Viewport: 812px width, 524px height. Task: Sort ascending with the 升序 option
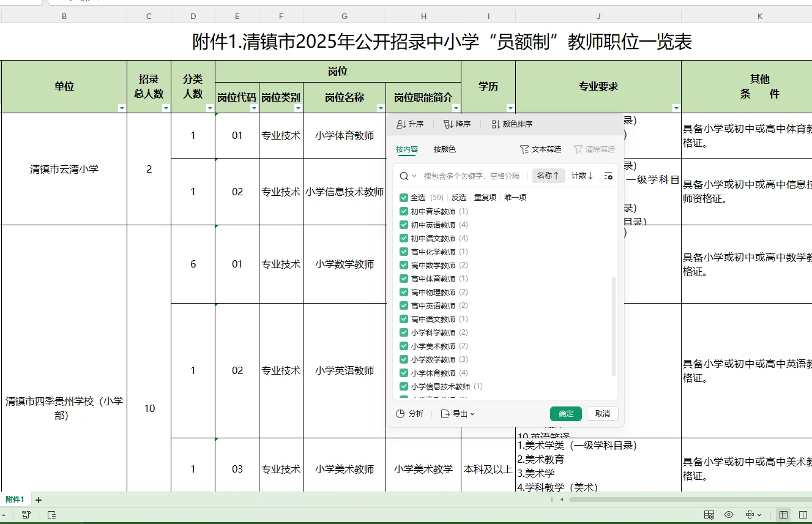(x=410, y=124)
